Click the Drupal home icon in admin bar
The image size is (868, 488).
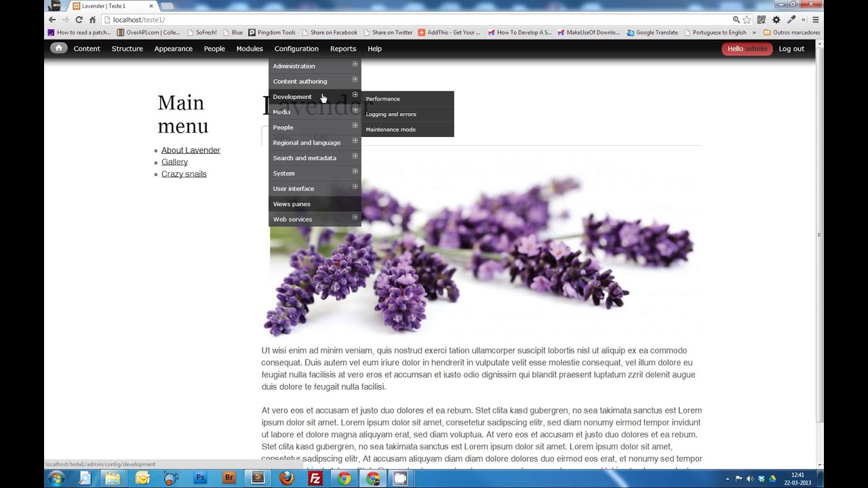coord(58,48)
